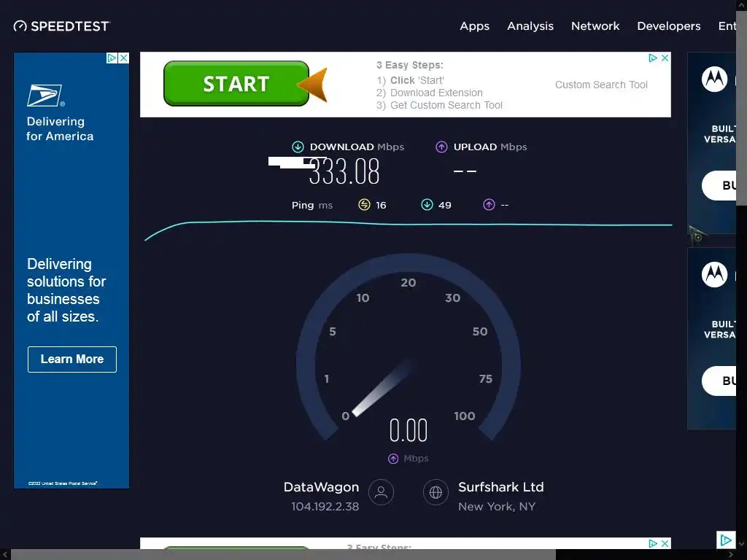Click the UPLOAD Mbps label
The image size is (747, 560).
[490, 147]
